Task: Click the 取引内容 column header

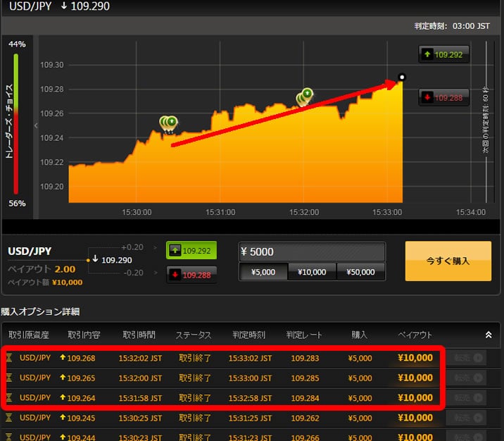Action: coord(84,335)
